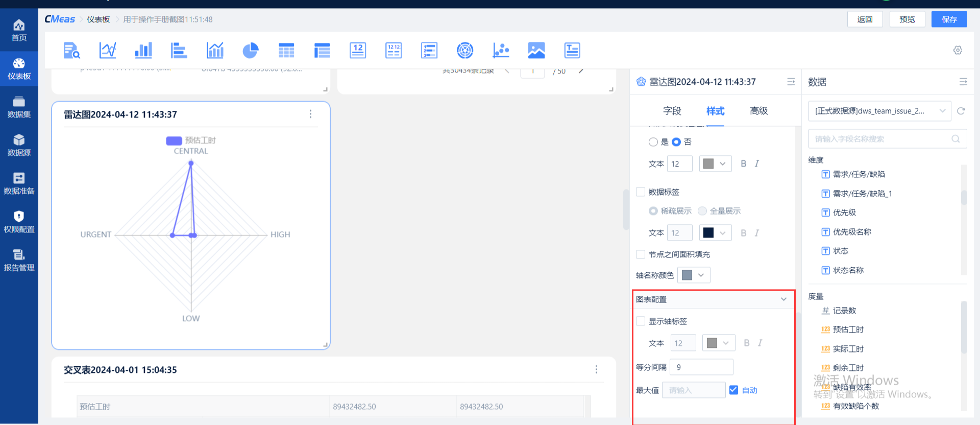Uncheck the 自动 max value checkbox
The width and height of the screenshot is (980, 425).
(733, 390)
